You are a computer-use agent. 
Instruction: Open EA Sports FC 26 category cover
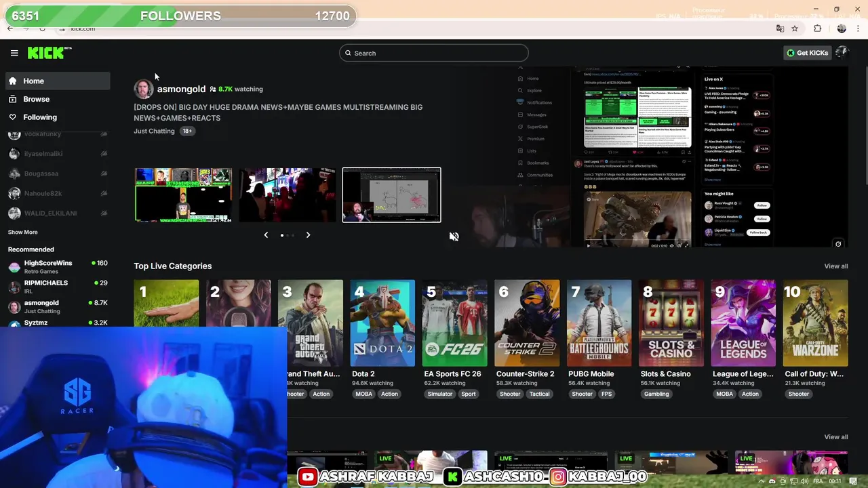click(454, 323)
